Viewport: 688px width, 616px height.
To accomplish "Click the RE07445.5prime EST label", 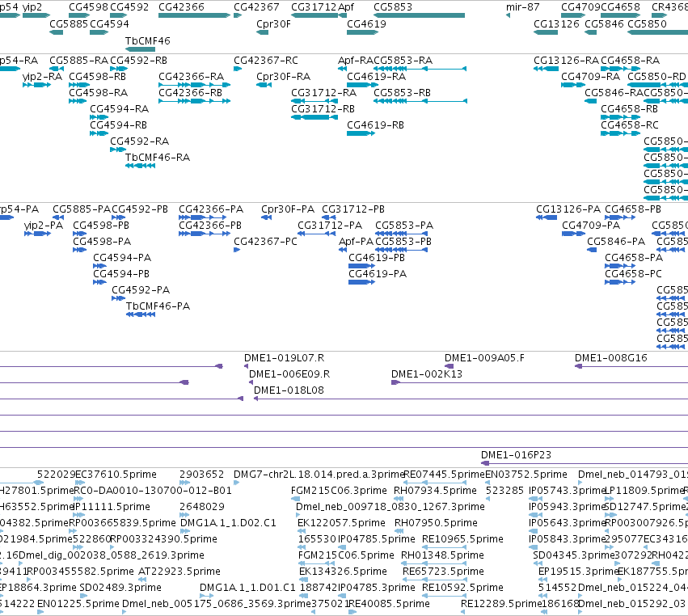I will (x=444, y=475).
